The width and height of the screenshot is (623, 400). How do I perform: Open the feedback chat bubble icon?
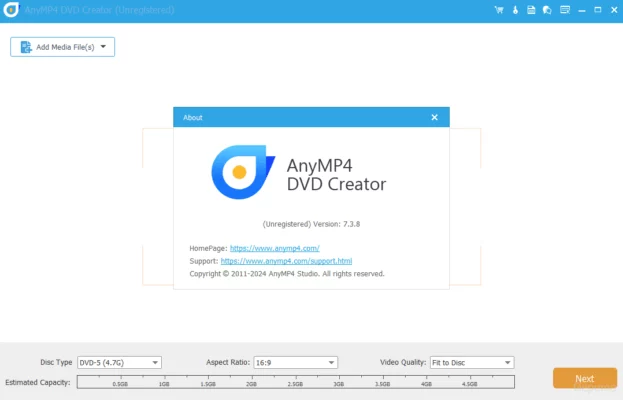click(547, 10)
